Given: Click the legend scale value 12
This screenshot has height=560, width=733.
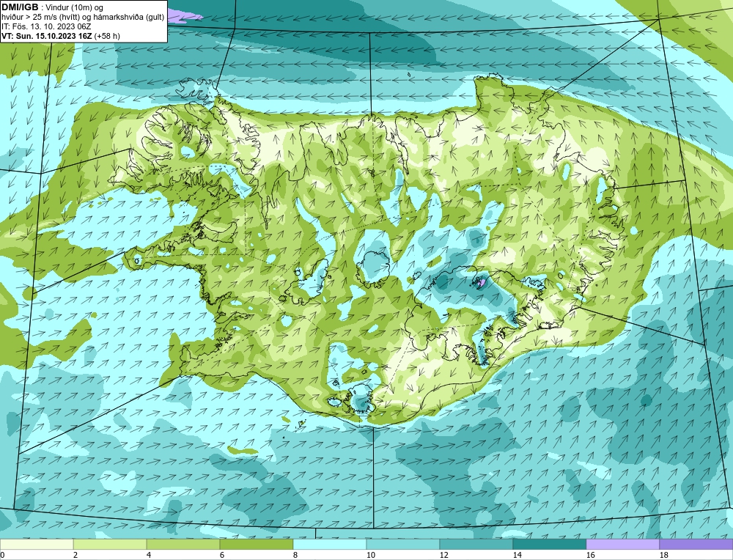Looking at the screenshot, I should (443, 555).
